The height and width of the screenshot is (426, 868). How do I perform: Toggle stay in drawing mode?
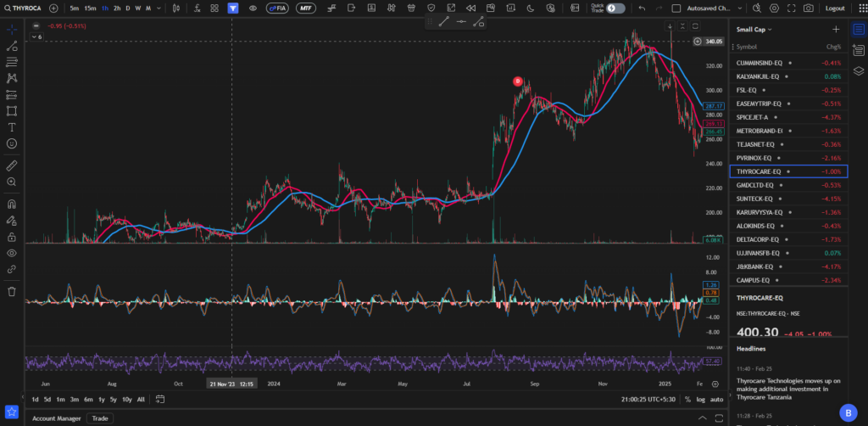point(12,221)
